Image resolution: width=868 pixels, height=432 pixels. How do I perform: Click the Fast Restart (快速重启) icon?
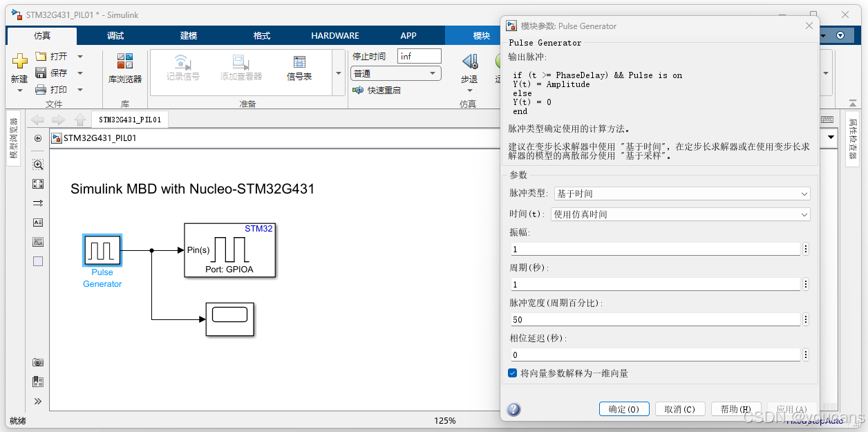(358, 90)
